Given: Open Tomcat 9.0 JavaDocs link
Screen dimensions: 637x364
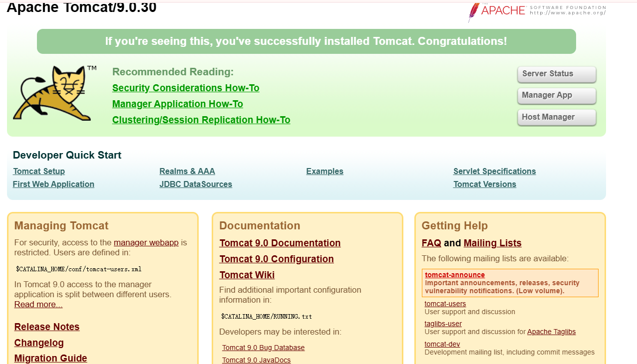Looking at the screenshot, I should [257, 360].
